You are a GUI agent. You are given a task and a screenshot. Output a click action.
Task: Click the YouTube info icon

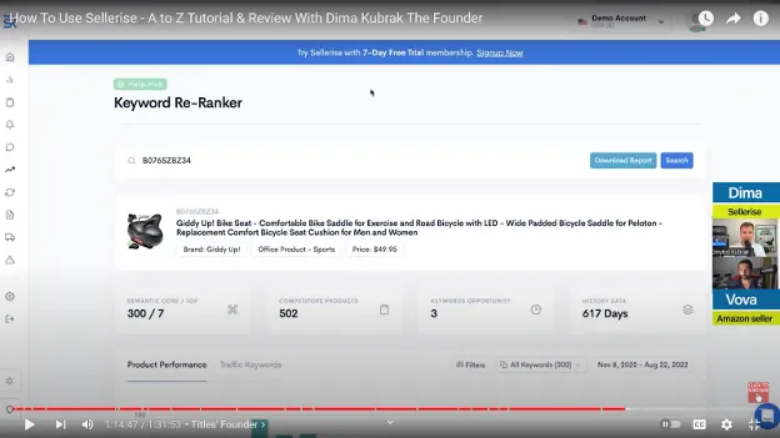[x=761, y=18]
